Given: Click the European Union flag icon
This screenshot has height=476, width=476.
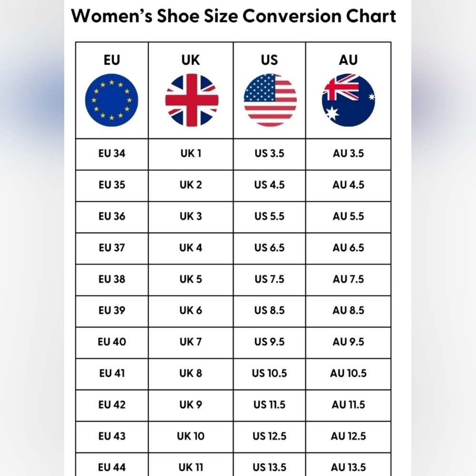Looking at the screenshot, I should 111,100.
